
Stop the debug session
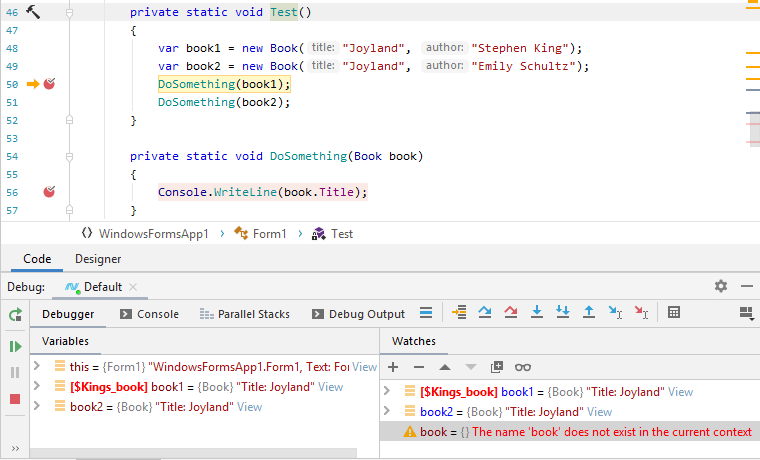point(15,399)
